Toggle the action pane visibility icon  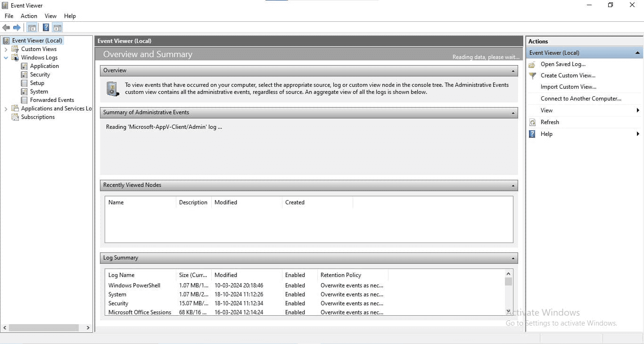pyautogui.click(x=57, y=27)
